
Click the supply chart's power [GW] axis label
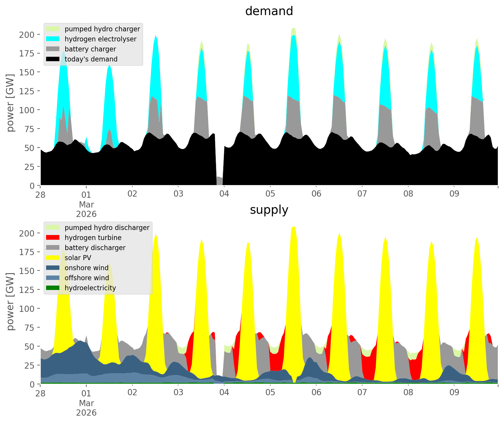10,302
